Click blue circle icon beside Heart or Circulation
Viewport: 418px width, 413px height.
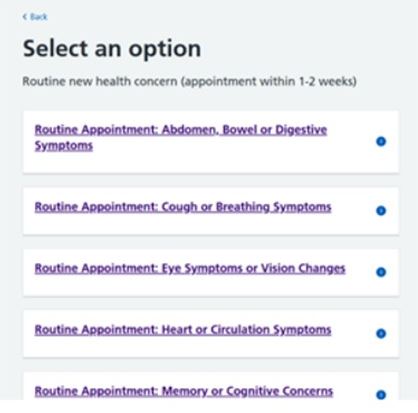[381, 333]
